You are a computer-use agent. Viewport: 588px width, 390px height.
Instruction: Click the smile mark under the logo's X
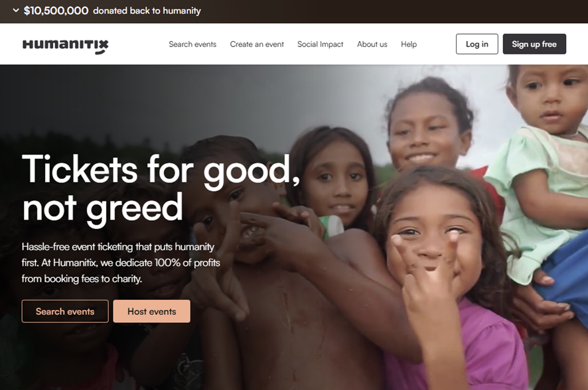pos(100,53)
